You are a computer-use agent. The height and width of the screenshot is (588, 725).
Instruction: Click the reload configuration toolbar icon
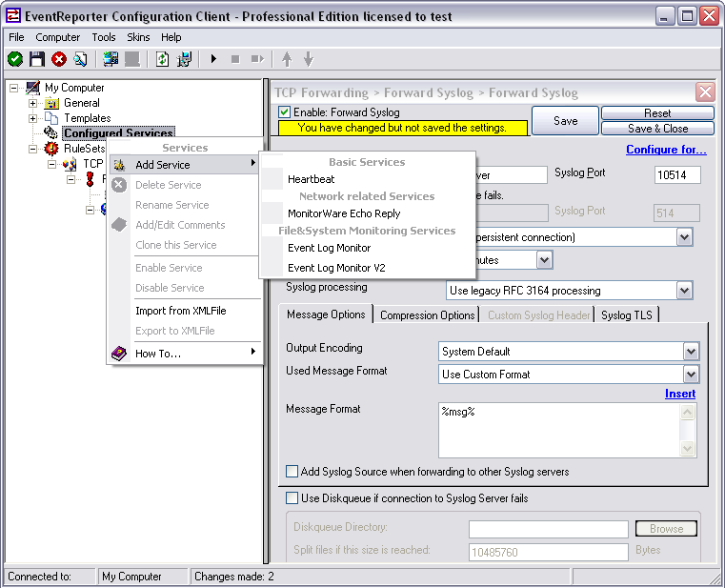click(x=162, y=59)
